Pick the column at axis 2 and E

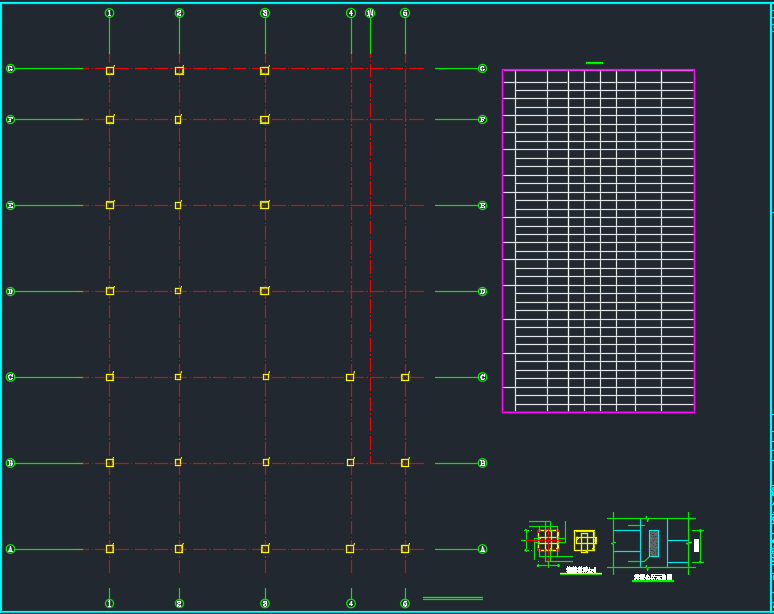pyautogui.click(x=178, y=205)
